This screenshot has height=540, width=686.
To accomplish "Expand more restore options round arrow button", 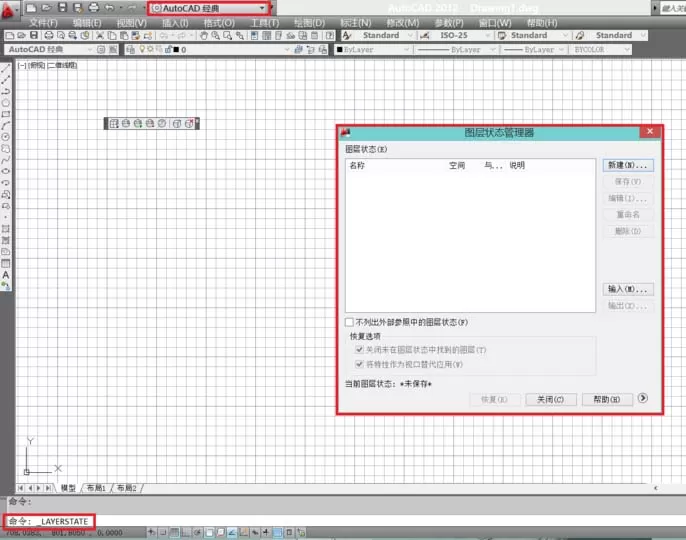I will [643, 398].
